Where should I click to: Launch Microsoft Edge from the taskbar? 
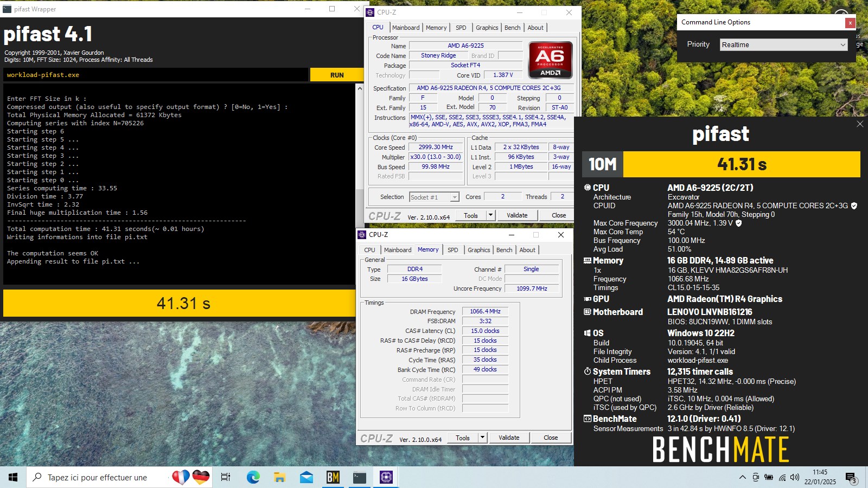pyautogui.click(x=253, y=477)
